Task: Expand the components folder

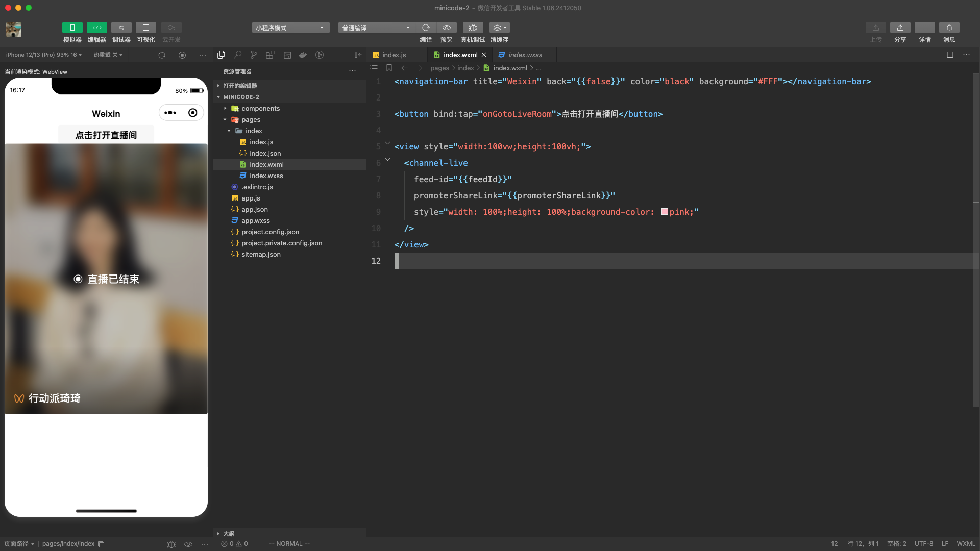Action: click(260, 108)
